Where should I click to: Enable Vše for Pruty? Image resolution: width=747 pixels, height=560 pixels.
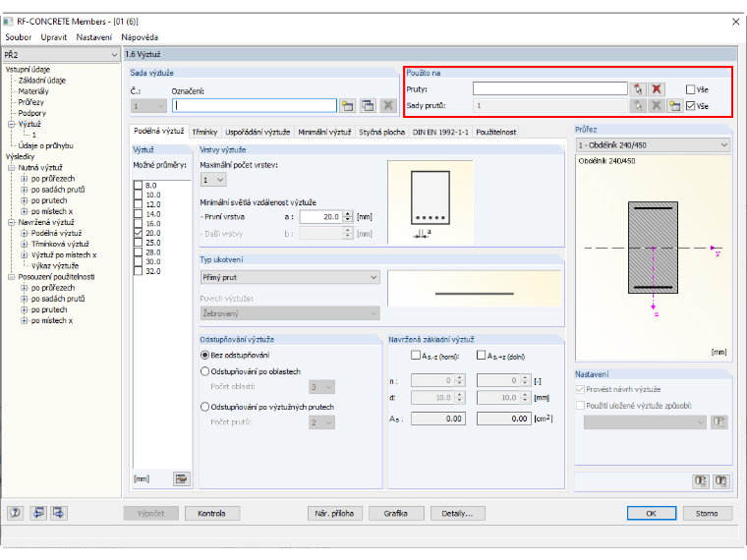(690, 89)
